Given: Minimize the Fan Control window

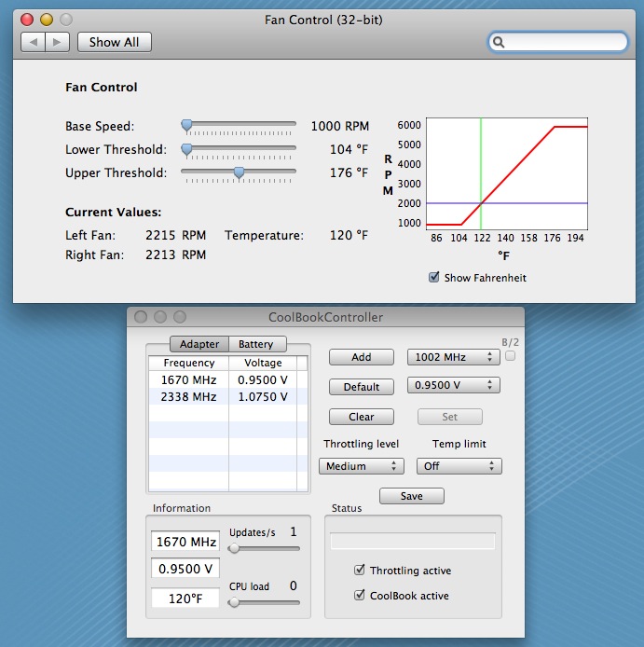Looking at the screenshot, I should (47, 20).
